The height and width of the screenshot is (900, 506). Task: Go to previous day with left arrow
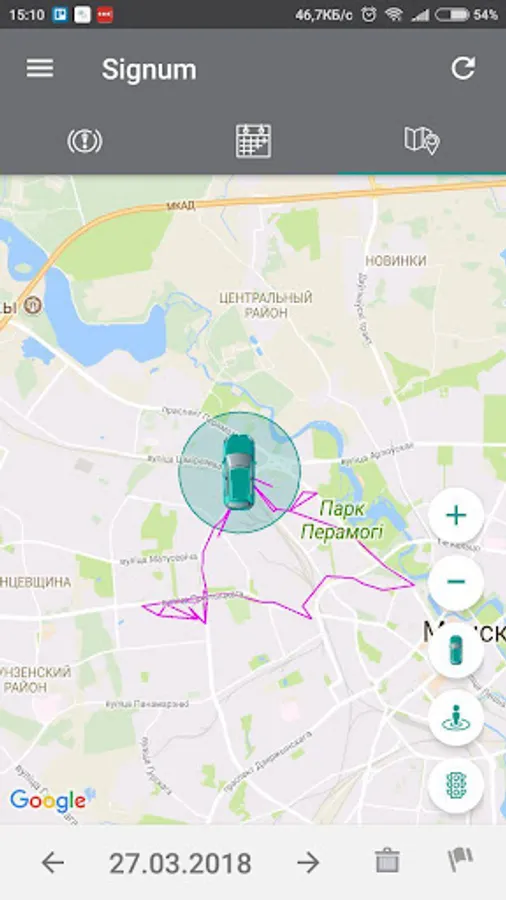(53, 862)
